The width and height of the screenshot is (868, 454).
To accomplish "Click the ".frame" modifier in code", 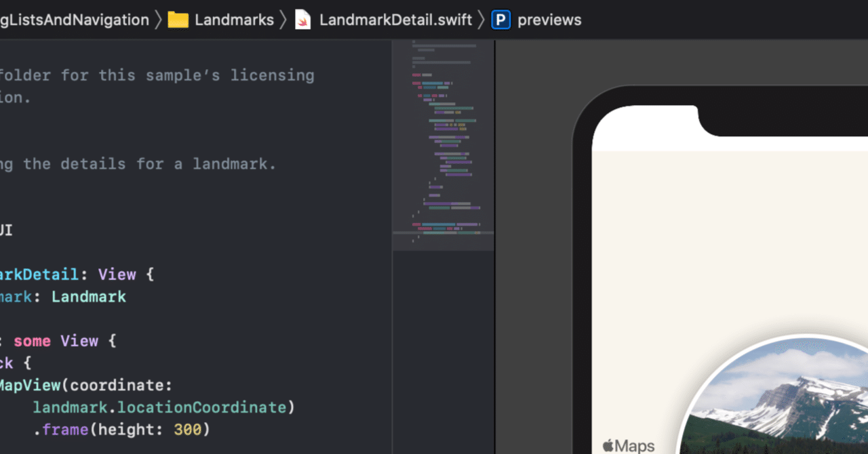I will tap(60, 430).
